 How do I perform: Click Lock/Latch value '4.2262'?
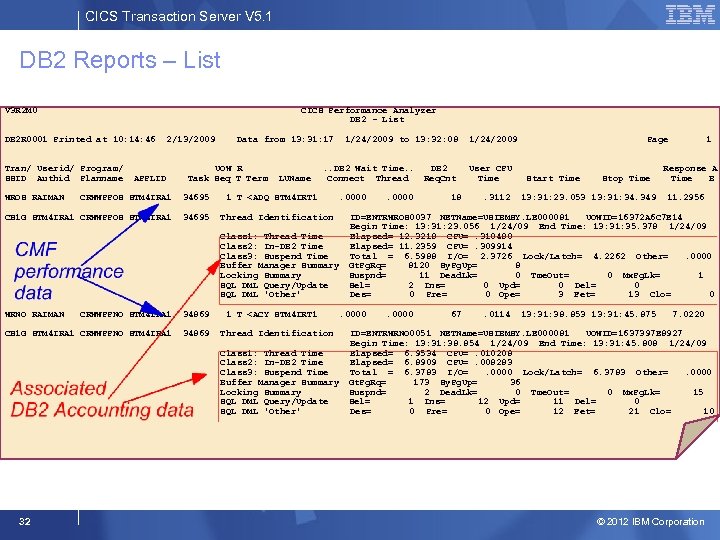[609, 256]
